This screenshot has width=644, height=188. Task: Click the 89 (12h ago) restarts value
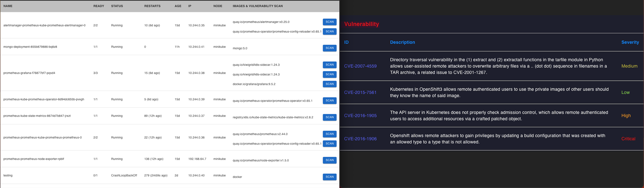[153, 116]
